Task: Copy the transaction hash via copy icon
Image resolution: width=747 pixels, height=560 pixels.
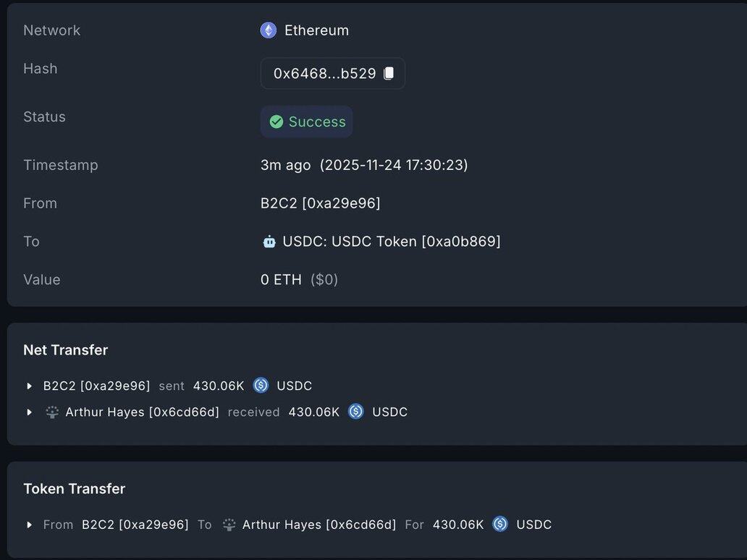Action: click(x=389, y=73)
